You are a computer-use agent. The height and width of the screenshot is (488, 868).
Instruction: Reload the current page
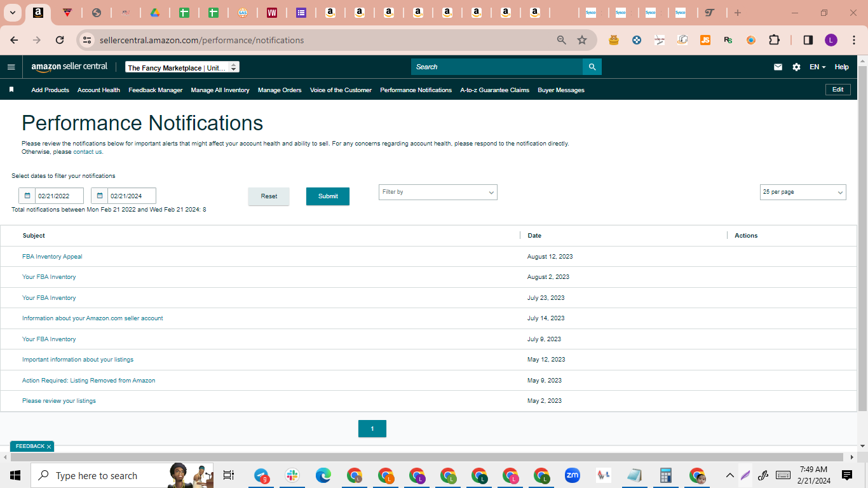60,40
